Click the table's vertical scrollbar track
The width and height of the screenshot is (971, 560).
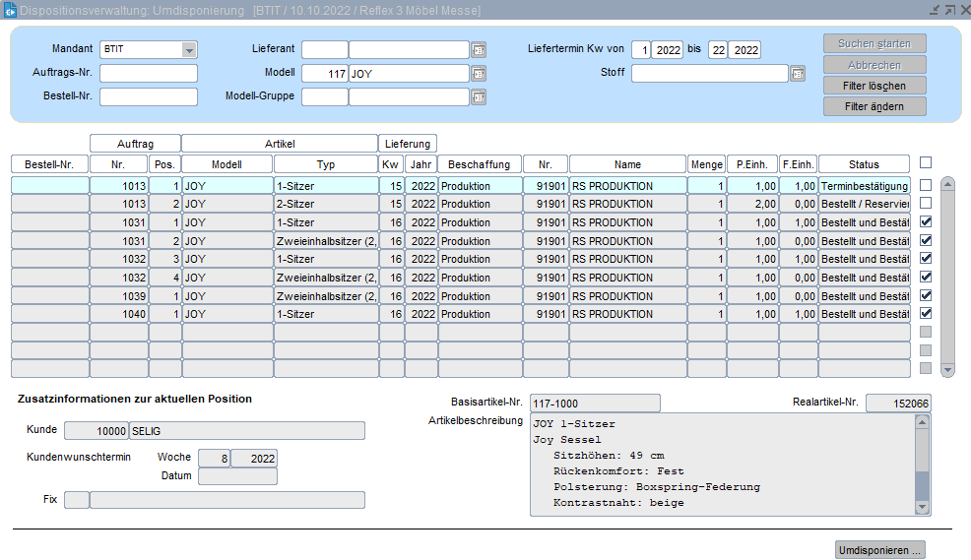[947, 276]
